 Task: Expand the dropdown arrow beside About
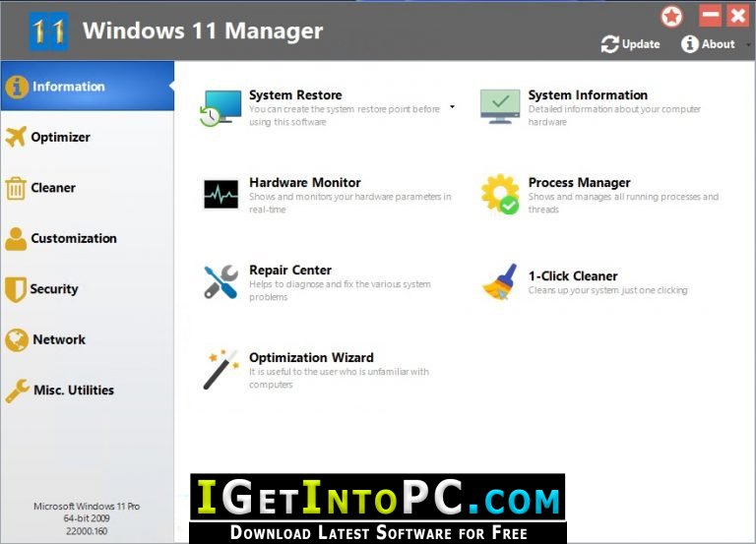click(x=748, y=45)
